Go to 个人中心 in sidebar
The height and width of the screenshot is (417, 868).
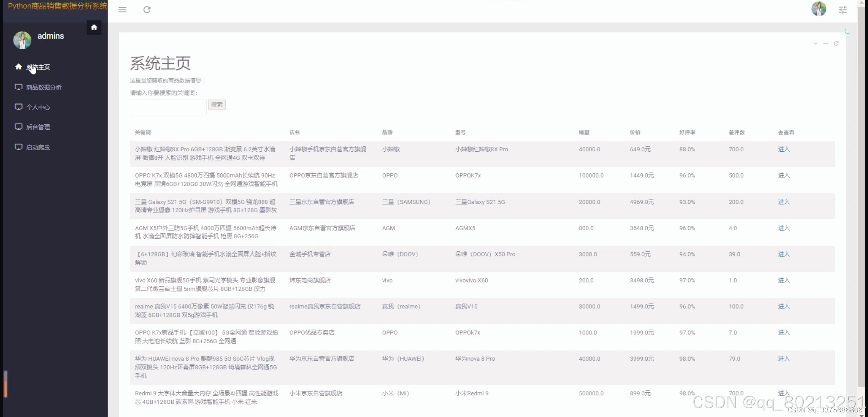click(x=38, y=107)
